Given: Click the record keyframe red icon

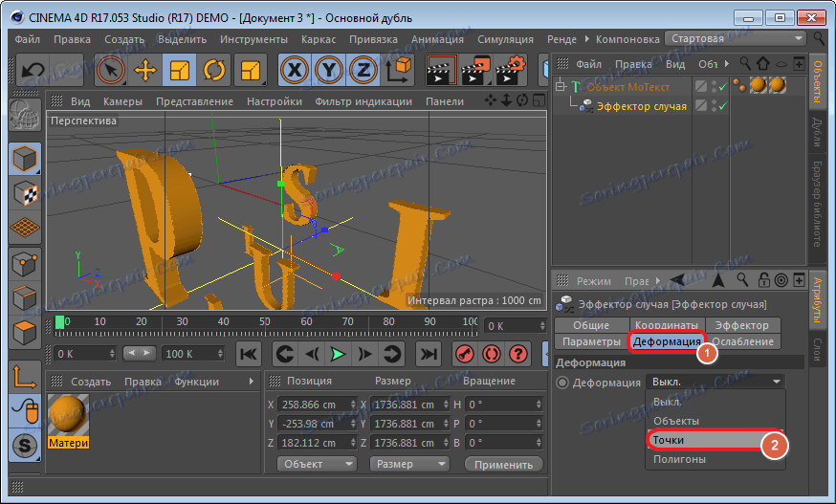Looking at the screenshot, I should (465, 354).
